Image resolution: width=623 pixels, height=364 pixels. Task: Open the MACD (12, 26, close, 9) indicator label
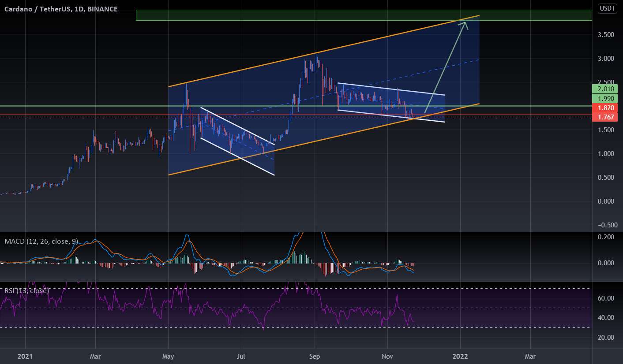tap(41, 241)
